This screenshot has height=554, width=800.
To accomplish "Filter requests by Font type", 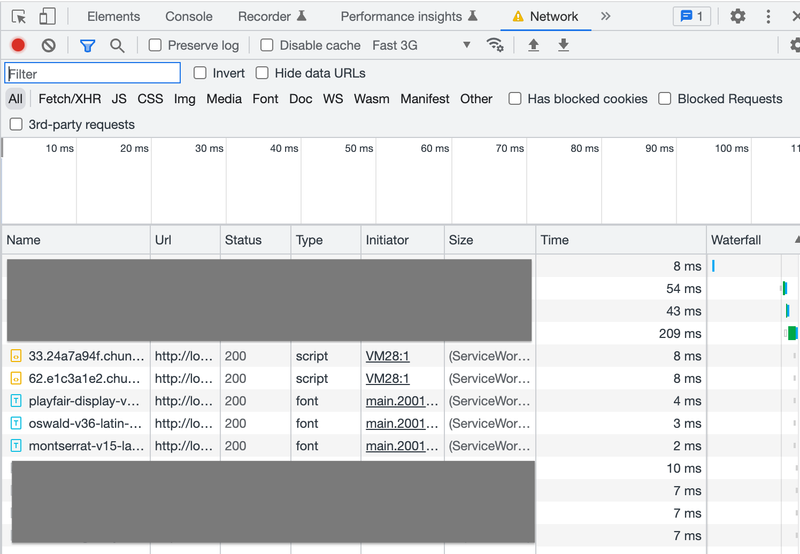I will 265,98.
